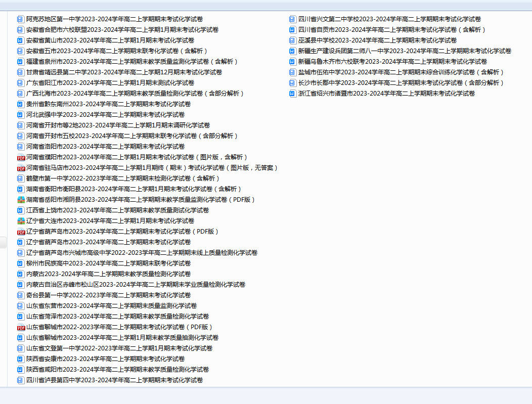Click the Word icon beside 巫溪县中学校 file
The image size is (532, 404).
coord(292,40)
